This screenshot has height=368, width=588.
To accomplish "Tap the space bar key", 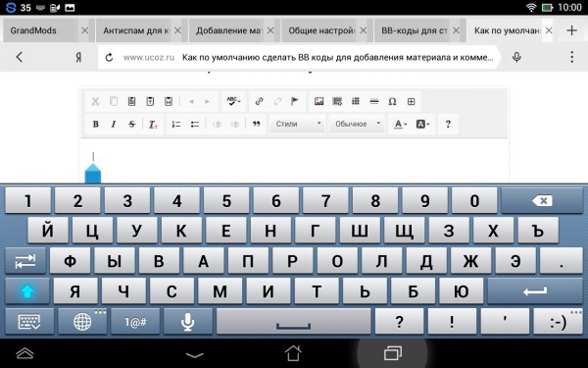I will (x=294, y=322).
